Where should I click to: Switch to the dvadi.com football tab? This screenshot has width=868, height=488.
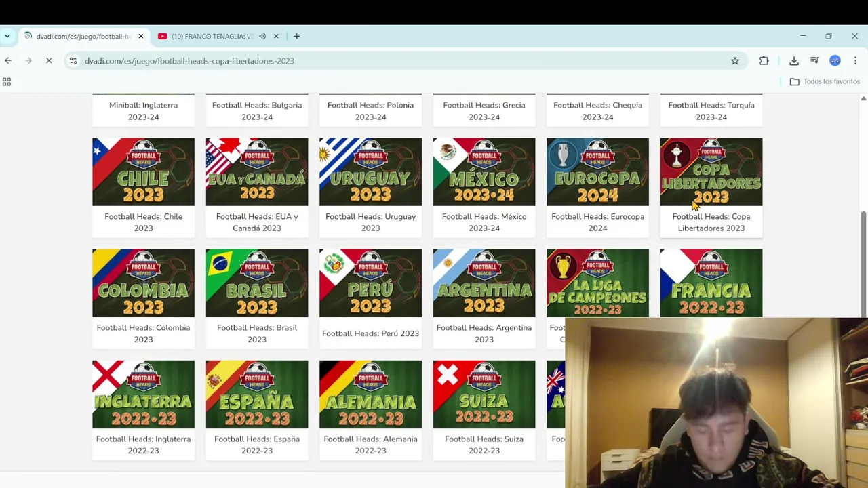point(83,37)
